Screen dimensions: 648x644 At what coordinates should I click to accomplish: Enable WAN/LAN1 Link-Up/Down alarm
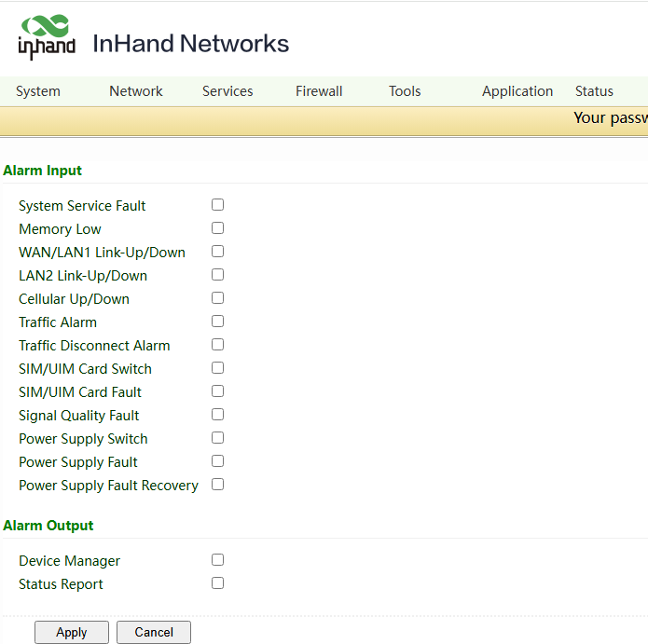coord(217,252)
